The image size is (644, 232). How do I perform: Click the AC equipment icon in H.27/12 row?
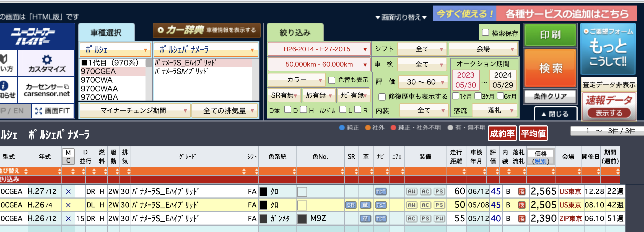(x=425, y=191)
